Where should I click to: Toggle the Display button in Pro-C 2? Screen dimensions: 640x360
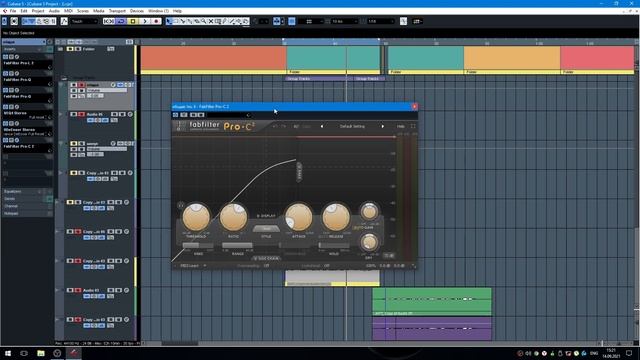(x=266, y=216)
